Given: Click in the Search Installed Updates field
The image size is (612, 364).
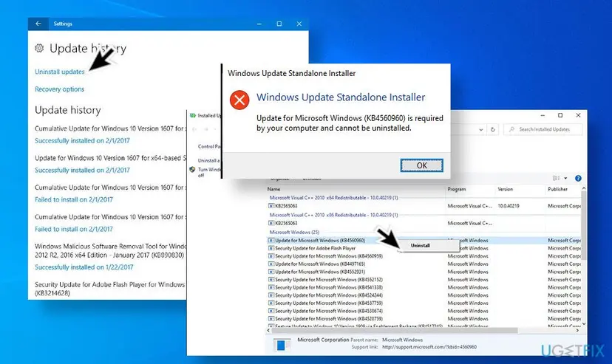Looking at the screenshot, I should [543, 129].
